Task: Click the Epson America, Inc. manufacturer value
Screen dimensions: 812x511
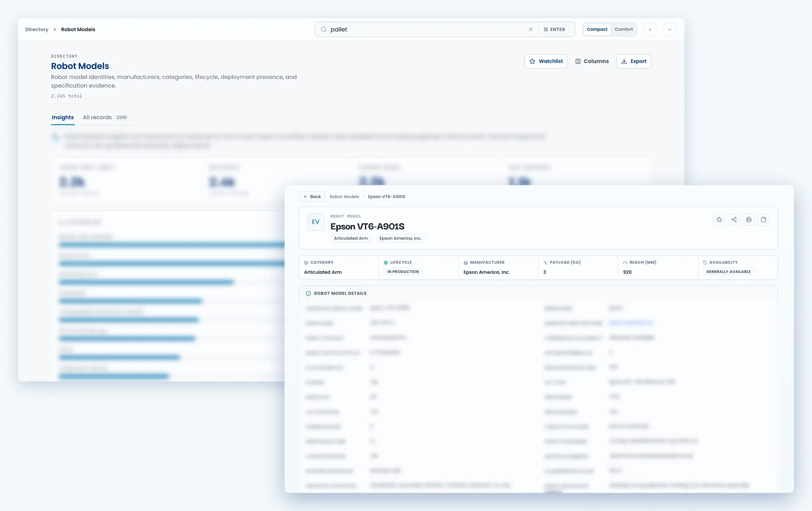Action: (487, 272)
